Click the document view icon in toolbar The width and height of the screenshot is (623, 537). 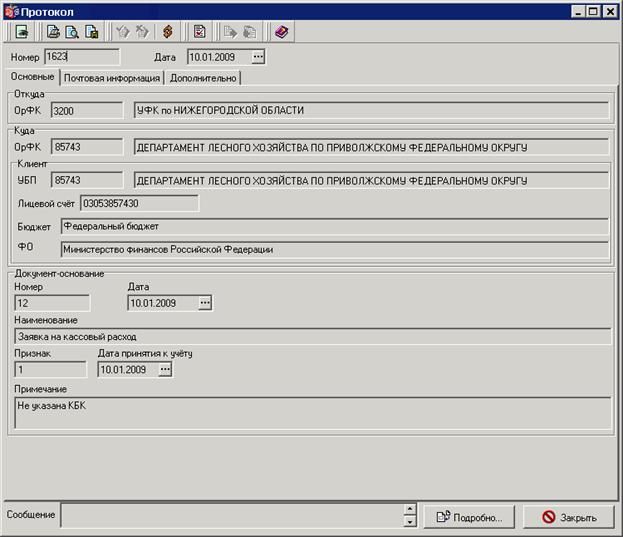click(x=22, y=32)
